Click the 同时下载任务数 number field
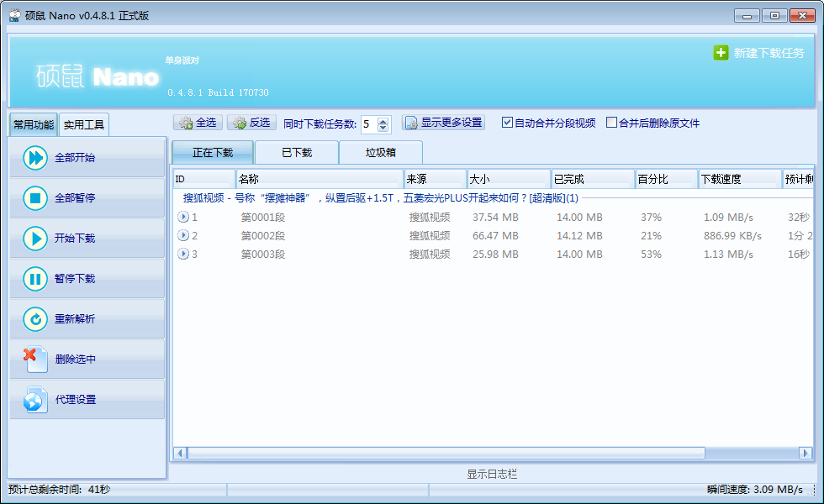 tap(369, 124)
